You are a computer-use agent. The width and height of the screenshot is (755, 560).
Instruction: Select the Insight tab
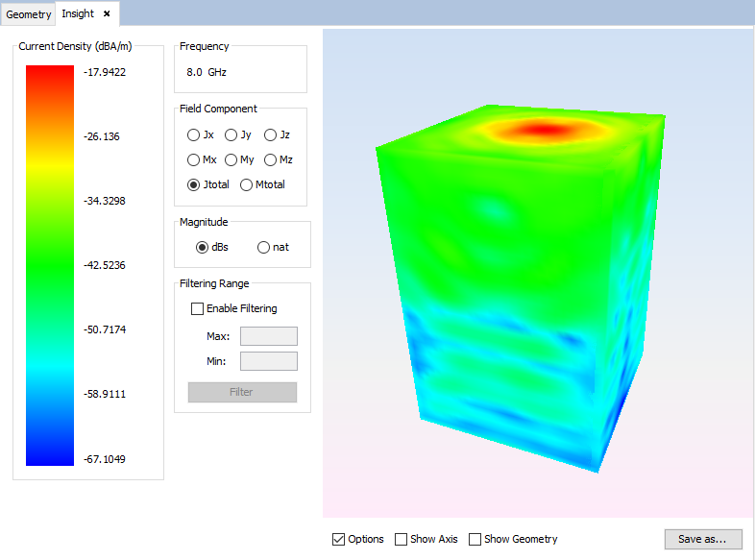pyautogui.click(x=78, y=13)
